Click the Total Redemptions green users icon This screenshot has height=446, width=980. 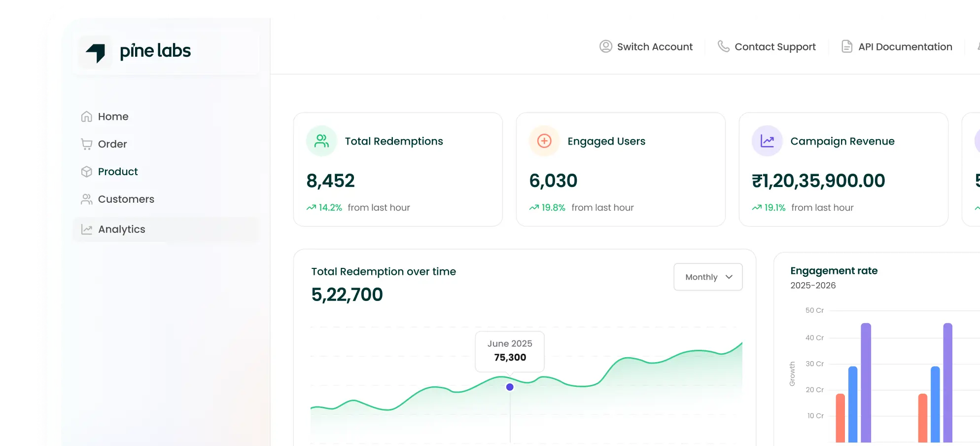322,141
